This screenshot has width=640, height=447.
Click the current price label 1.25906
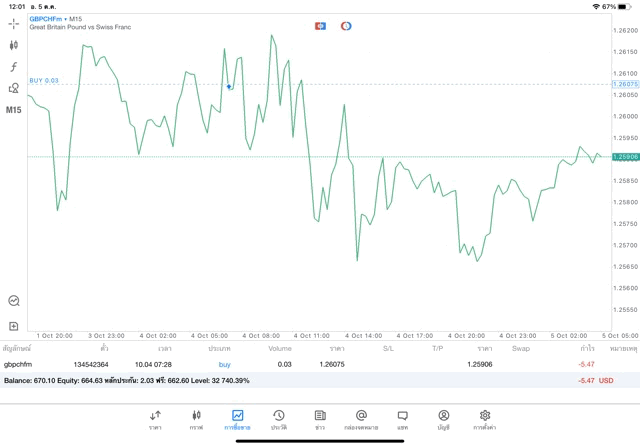(x=624, y=157)
